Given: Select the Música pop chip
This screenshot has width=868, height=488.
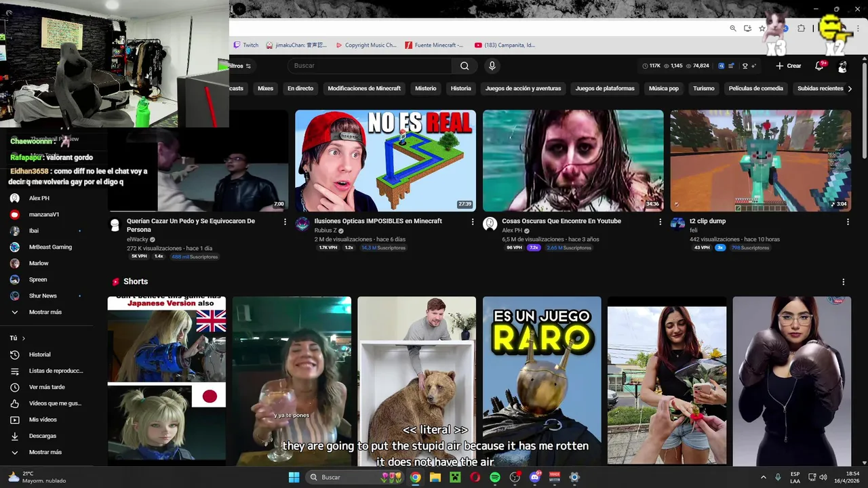Looking at the screenshot, I should click(x=663, y=88).
